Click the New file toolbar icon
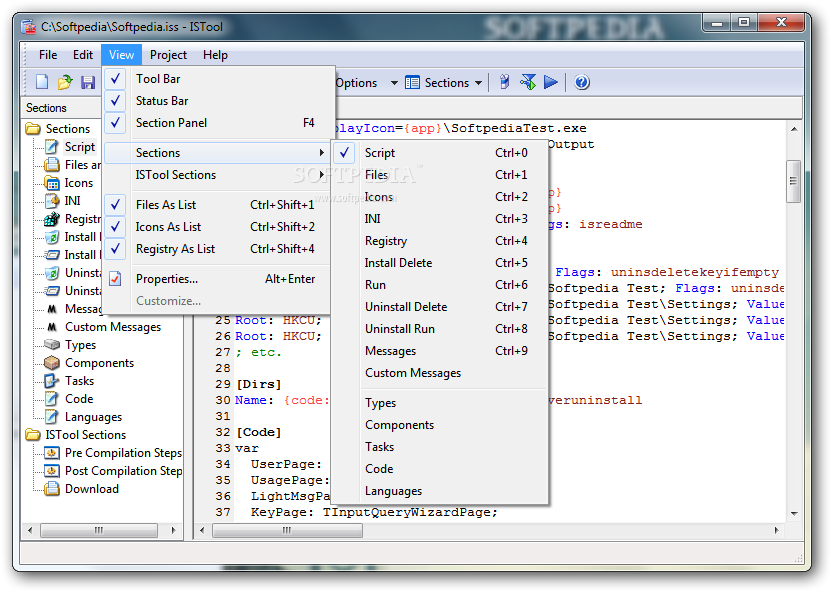The height and width of the screenshot is (592, 832). 42,82
